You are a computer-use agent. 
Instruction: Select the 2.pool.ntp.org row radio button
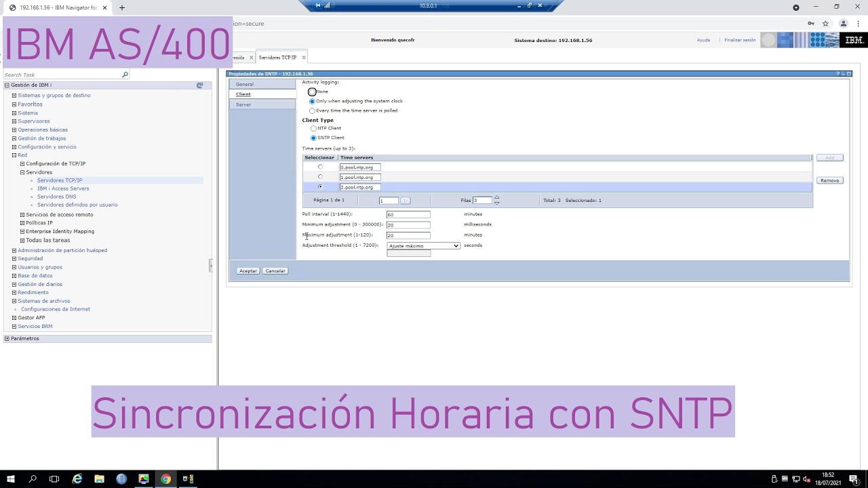(x=320, y=186)
